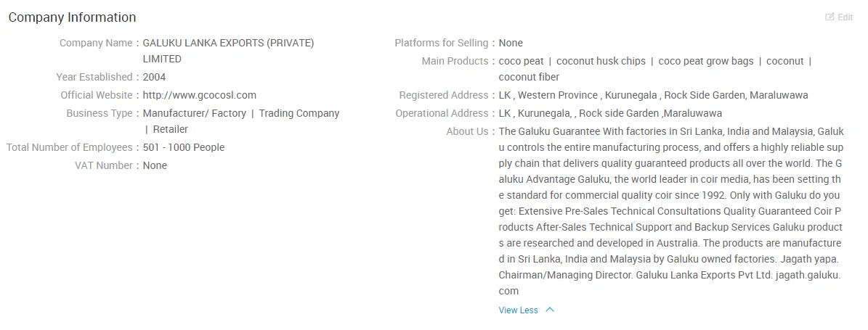Open the gcocosl.com official website URL

pos(199,95)
